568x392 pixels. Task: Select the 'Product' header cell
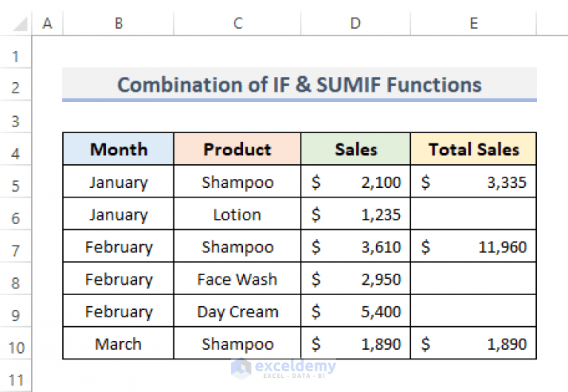[x=237, y=149]
